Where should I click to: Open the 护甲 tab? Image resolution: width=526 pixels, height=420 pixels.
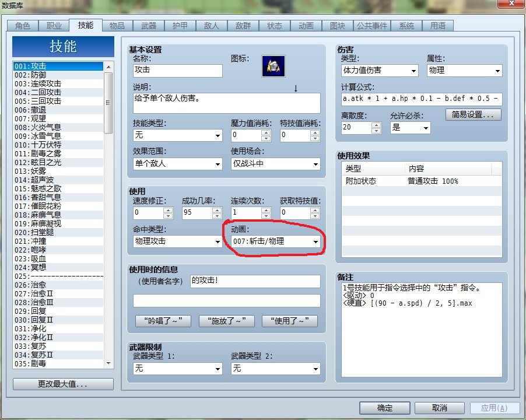180,26
